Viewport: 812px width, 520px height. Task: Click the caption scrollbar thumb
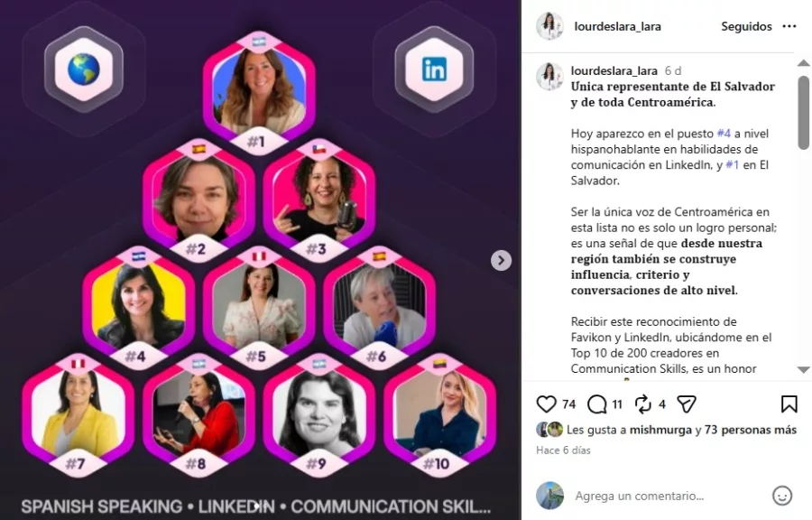point(803,112)
